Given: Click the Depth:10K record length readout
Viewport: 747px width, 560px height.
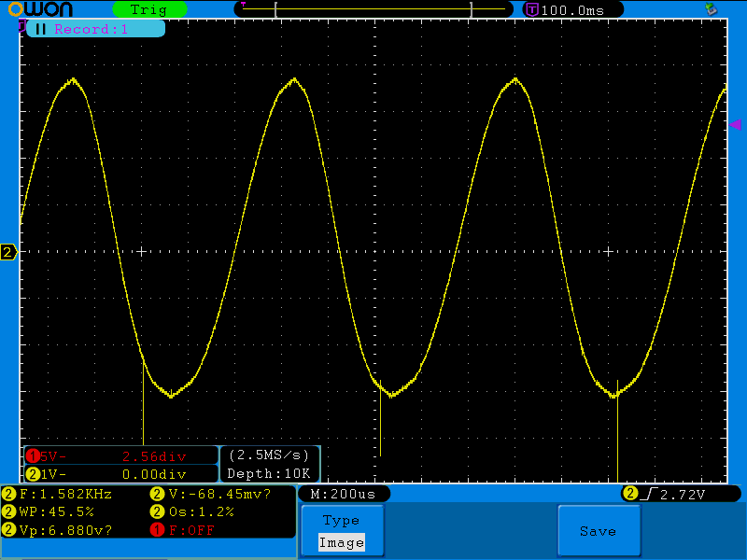Looking at the screenshot, I should [269, 474].
